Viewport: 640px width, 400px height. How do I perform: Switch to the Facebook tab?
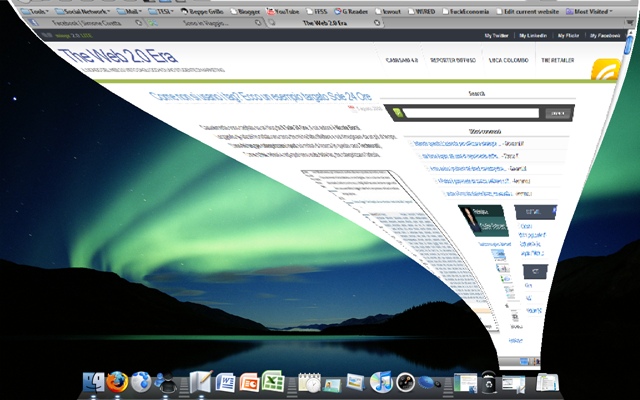click(x=86, y=23)
